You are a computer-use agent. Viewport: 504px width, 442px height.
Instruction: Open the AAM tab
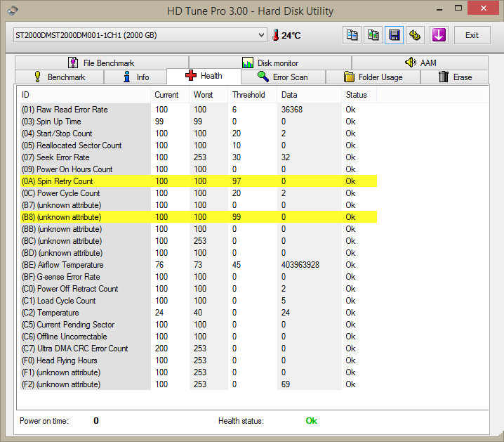[x=420, y=63]
